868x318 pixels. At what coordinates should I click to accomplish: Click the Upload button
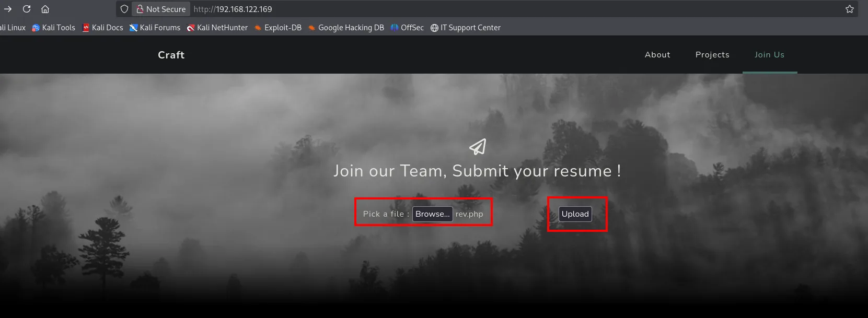(x=575, y=214)
